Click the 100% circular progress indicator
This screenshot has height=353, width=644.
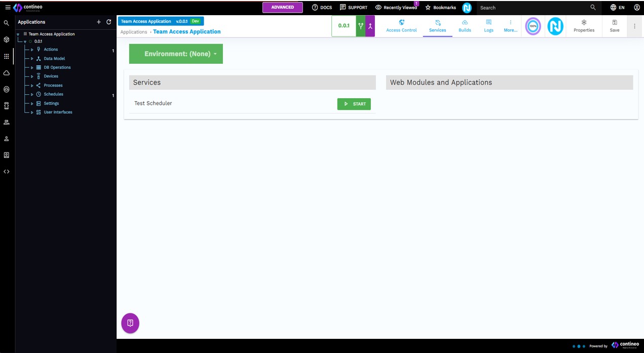pos(533,26)
